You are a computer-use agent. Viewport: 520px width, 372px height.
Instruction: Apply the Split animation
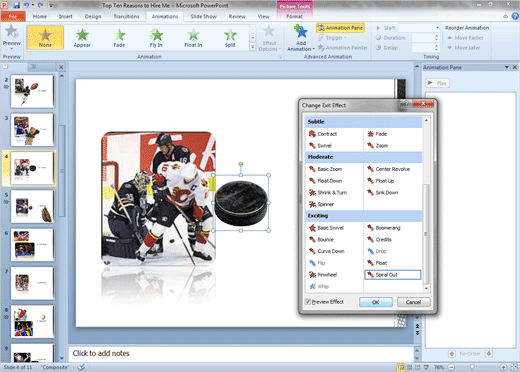(x=230, y=38)
